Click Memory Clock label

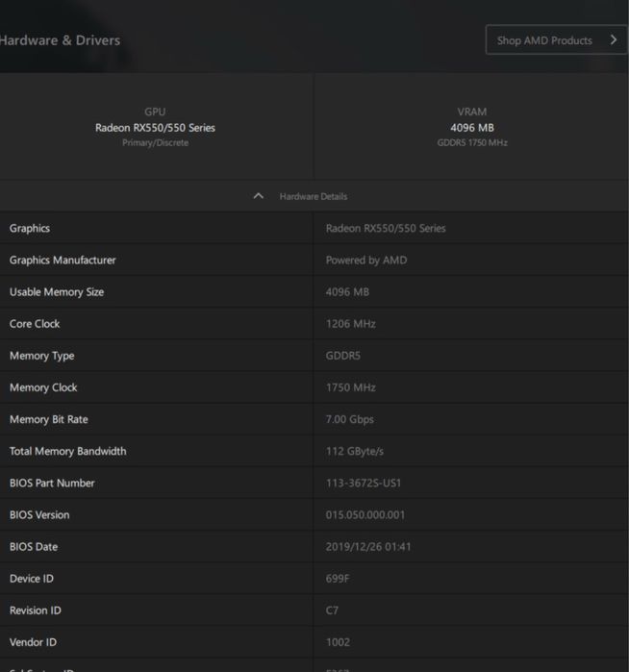(x=43, y=387)
